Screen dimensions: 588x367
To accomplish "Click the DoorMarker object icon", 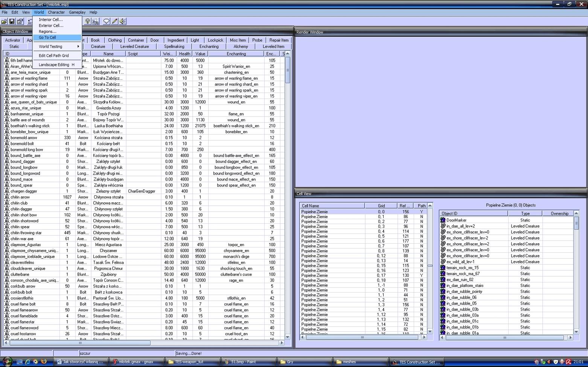I will (443, 220).
